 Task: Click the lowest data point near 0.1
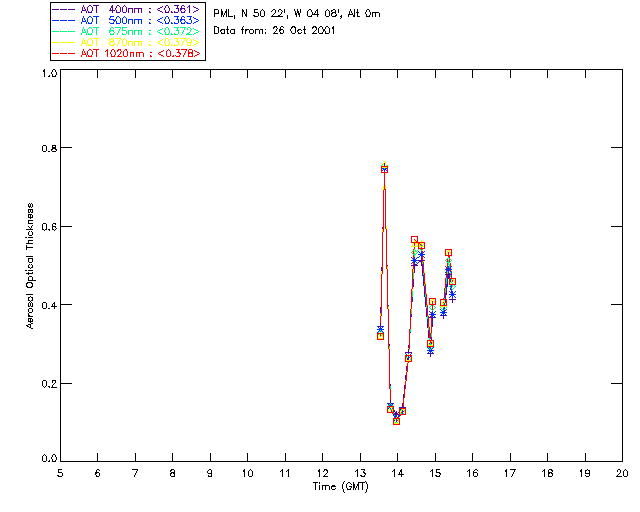click(396, 421)
